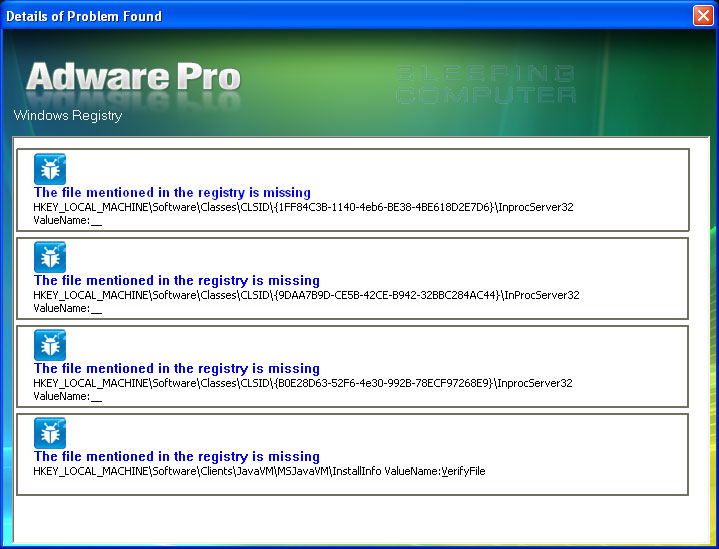Click bug icon for JavaVM InstallInfo entry
The image size is (719, 549).
pyautogui.click(x=50, y=433)
